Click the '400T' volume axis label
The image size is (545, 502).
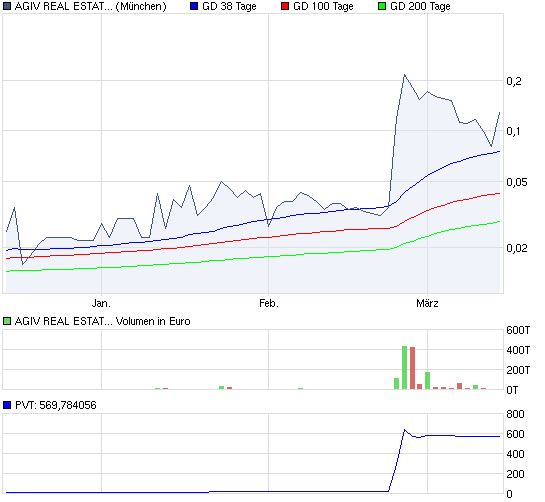tap(518, 350)
